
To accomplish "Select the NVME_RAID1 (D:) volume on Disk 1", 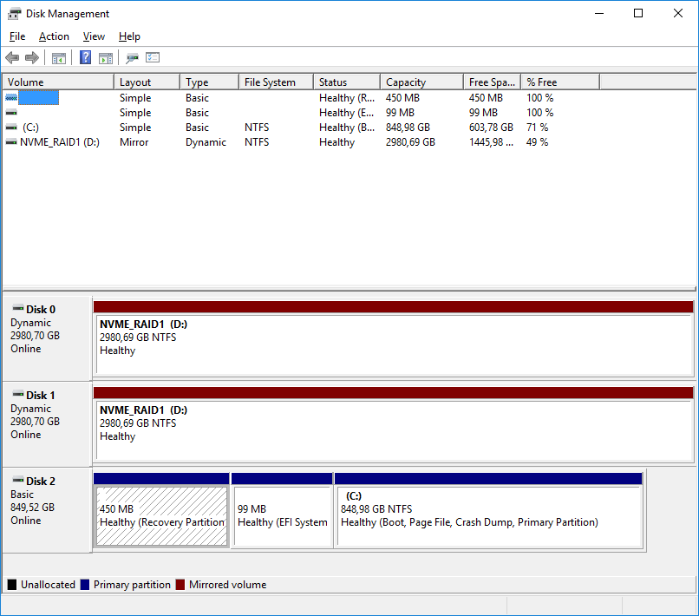I will point(394,424).
